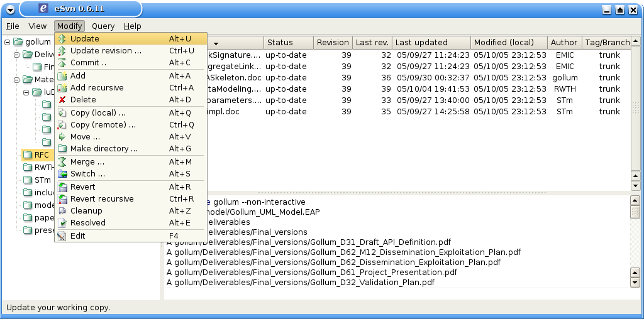Collapse the Materials folder expander
Viewport: 644px width, 319px height.
(17, 80)
